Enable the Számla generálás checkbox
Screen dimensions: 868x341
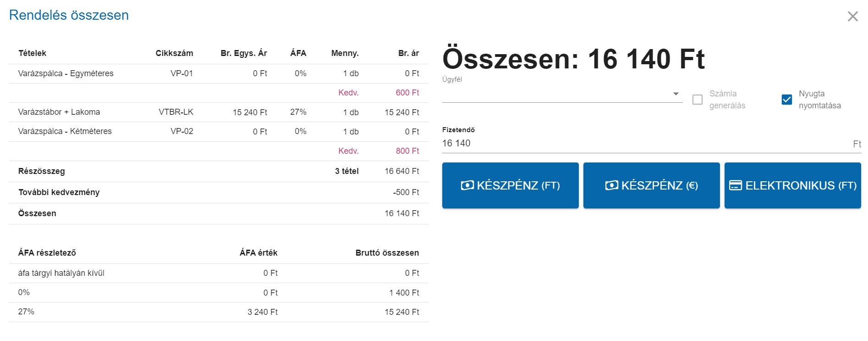click(698, 100)
